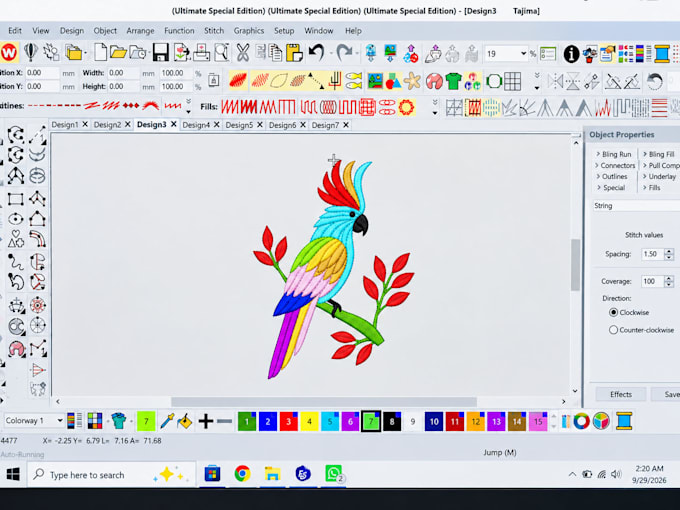Click the starfish motif icon

(x=412, y=81)
